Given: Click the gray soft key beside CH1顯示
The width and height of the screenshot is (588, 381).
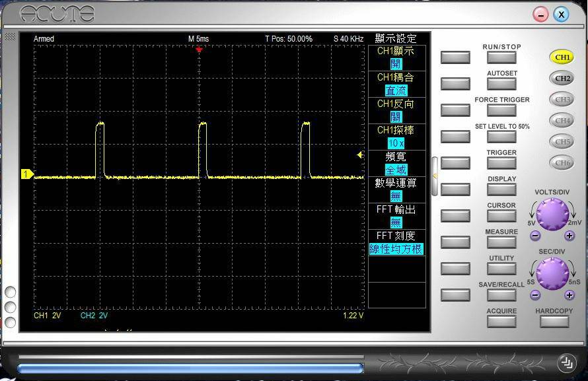Looking at the screenshot, I should click(455, 57).
